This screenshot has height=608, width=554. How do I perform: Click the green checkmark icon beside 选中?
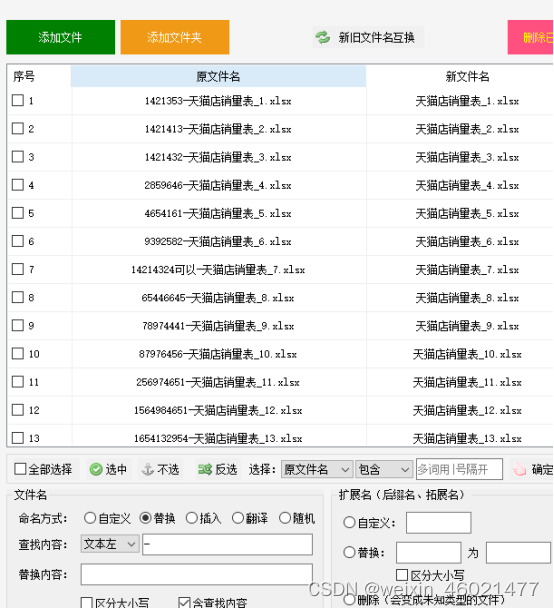click(x=96, y=470)
